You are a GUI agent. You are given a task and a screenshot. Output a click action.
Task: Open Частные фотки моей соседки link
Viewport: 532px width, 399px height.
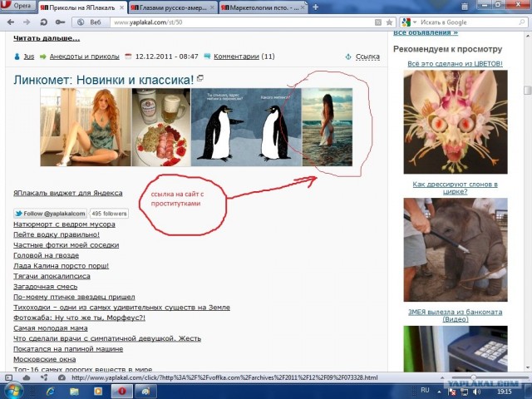pos(66,245)
